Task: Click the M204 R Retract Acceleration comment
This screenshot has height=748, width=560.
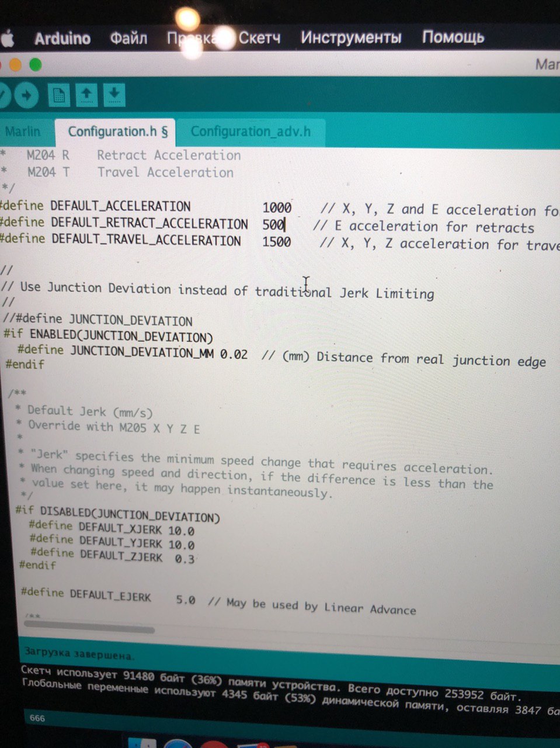Action: [x=134, y=155]
